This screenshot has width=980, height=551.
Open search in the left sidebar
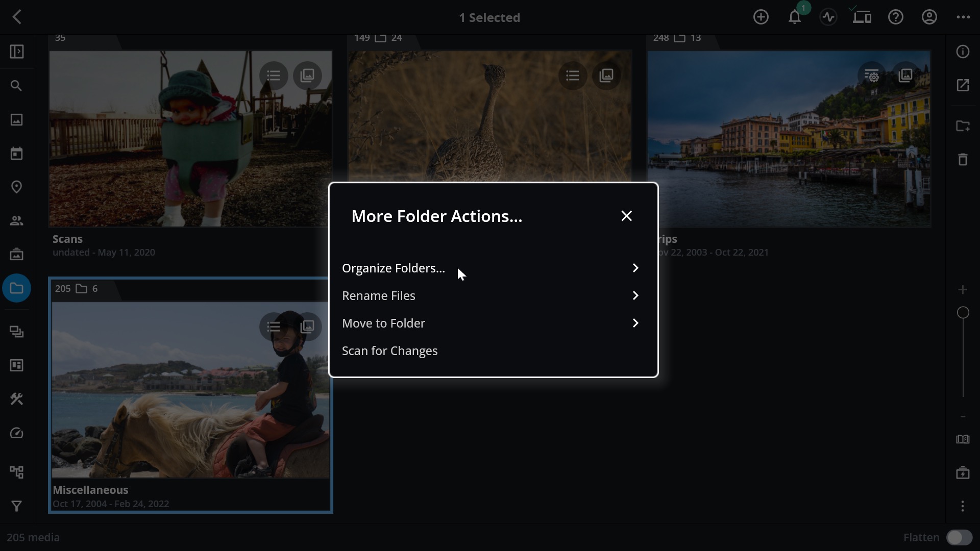(17, 86)
